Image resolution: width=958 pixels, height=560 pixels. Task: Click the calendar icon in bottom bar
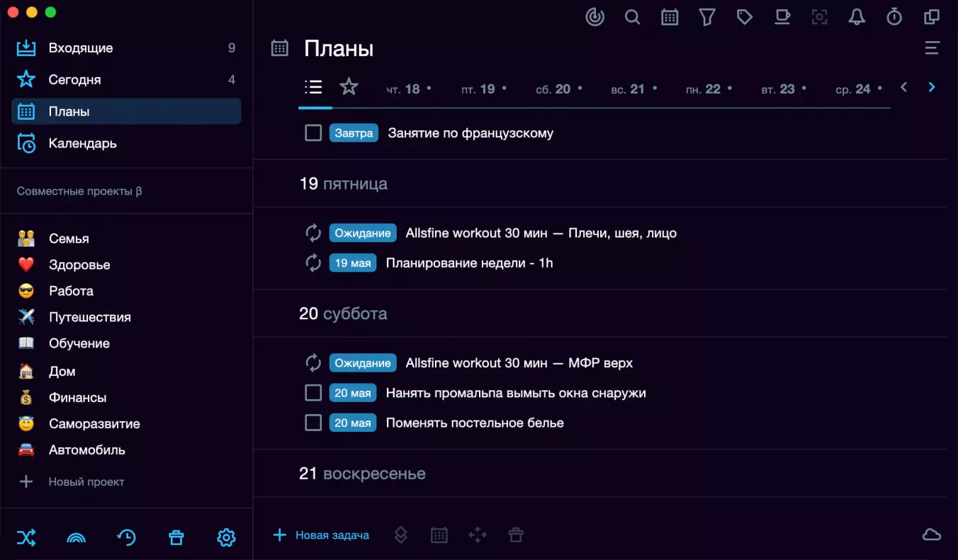[439, 535]
